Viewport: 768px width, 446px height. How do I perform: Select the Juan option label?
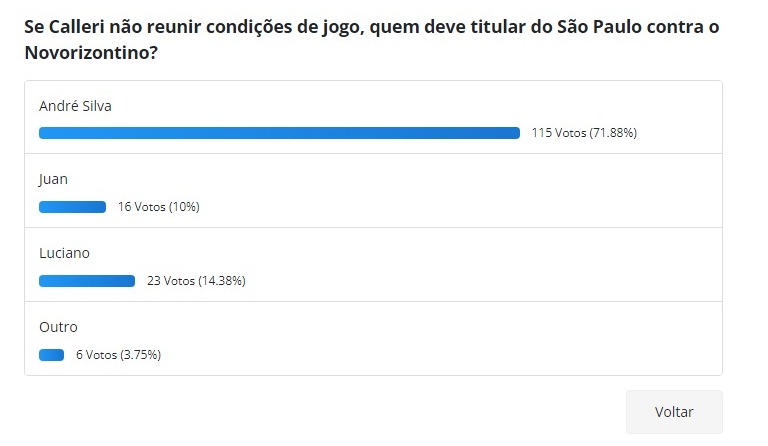pos(53,179)
